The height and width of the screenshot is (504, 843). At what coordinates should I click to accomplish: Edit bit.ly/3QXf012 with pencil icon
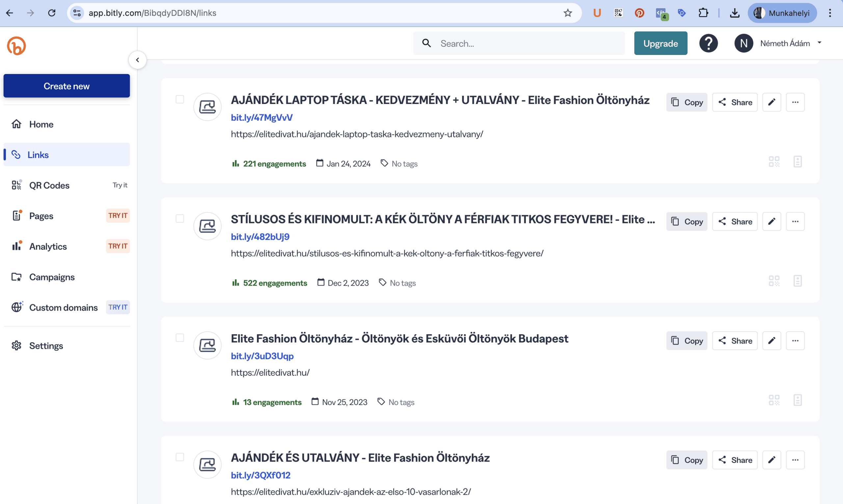tap(772, 460)
